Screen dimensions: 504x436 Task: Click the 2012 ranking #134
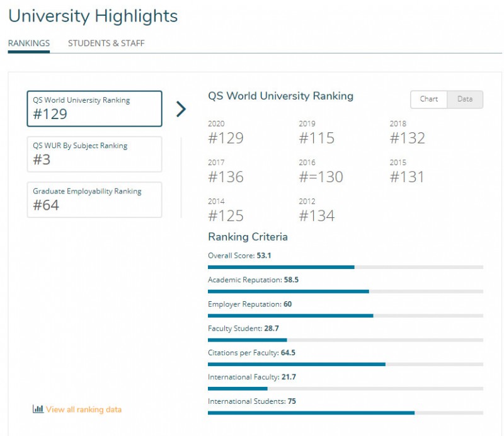317,215
